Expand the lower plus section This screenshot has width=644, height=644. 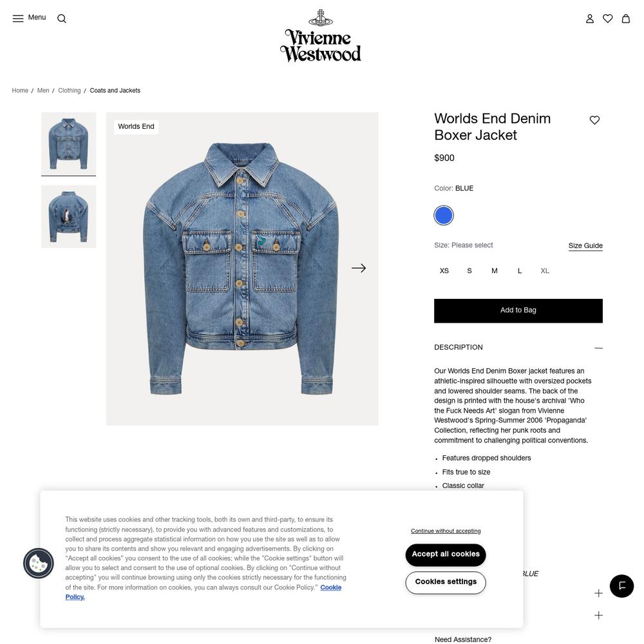598,615
